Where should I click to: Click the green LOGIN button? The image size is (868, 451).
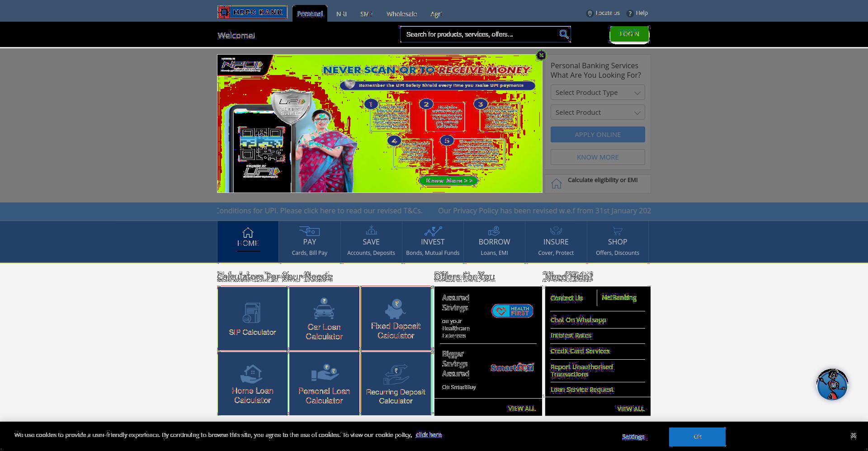pyautogui.click(x=629, y=34)
